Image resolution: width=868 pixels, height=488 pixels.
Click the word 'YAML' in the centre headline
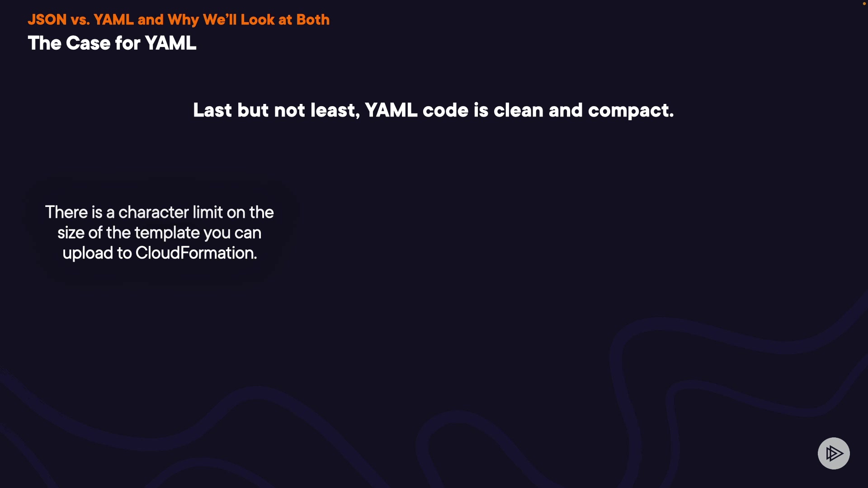pyautogui.click(x=391, y=110)
